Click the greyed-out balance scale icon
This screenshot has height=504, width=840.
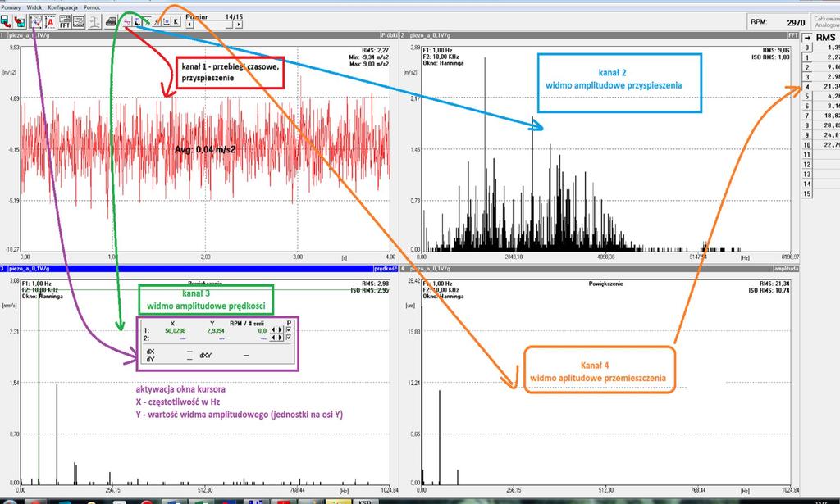click(x=94, y=21)
